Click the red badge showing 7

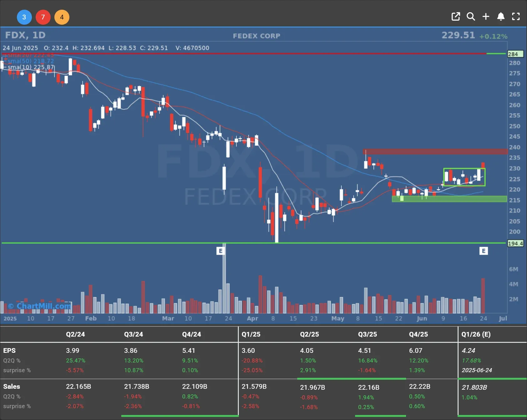43,17
